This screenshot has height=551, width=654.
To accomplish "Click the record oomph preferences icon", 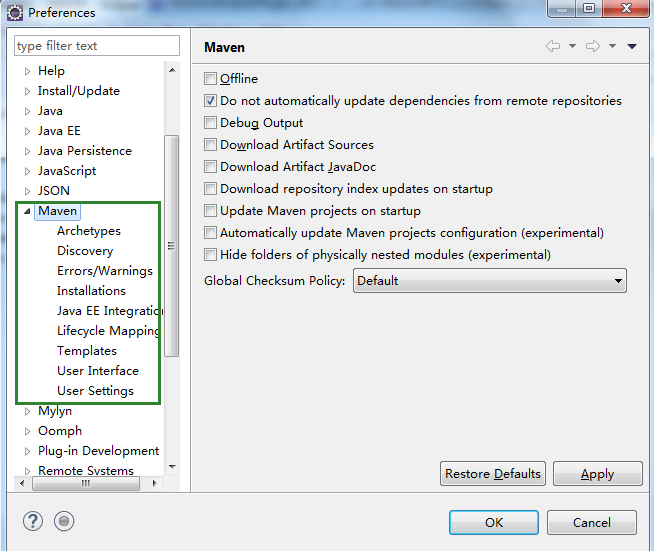I will [x=64, y=521].
